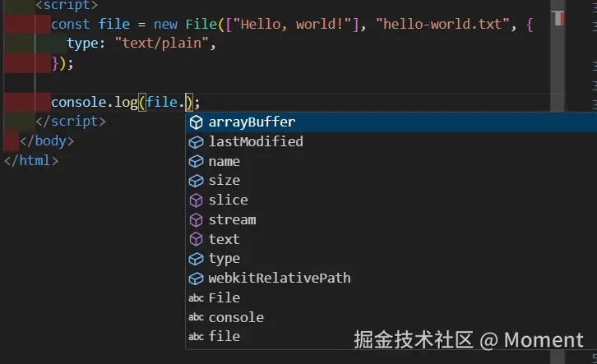The width and height of the screenshot is (597, 364).
Task: Click the size property icon
Action: coord(196,181)
